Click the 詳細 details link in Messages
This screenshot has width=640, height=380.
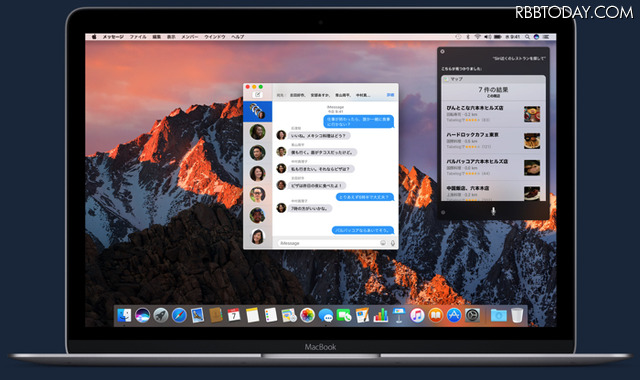click(x=390, y=95)
